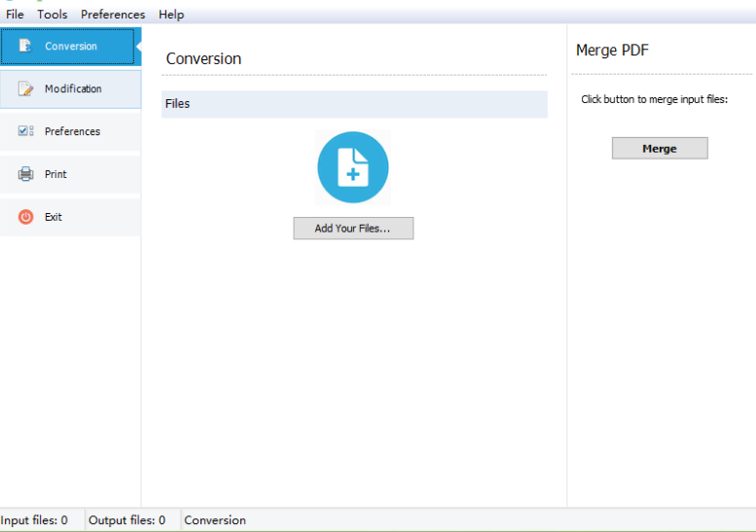Click the large blue add-file icon

352,167
